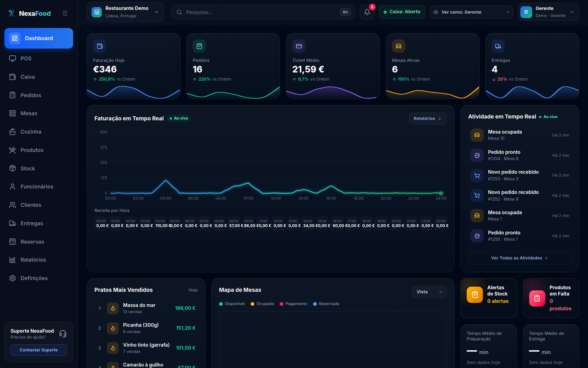Click the Alertas de Stock orange icon
Image resolution: width=588 pixels, height=368 pixels.
475,295
